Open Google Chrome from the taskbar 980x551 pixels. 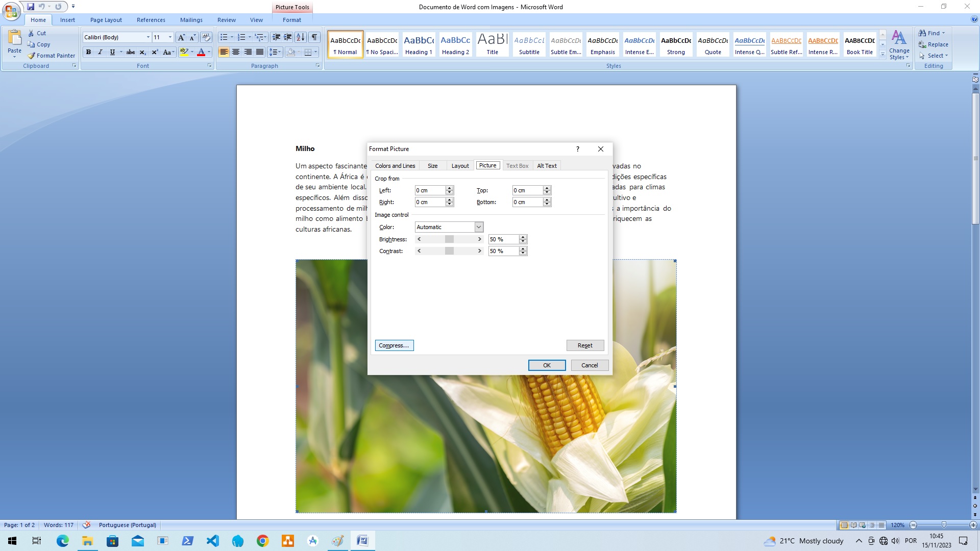[x=262, y=541]
